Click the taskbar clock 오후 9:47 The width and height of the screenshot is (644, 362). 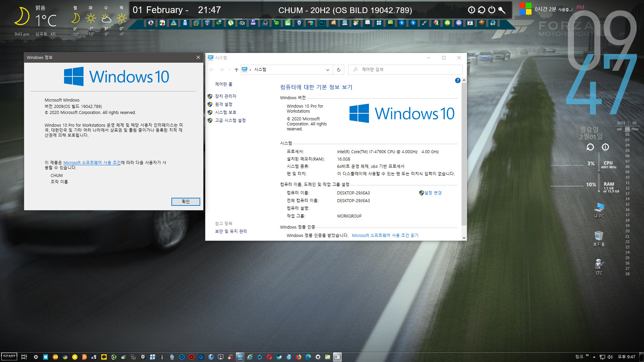pos(626,357)
